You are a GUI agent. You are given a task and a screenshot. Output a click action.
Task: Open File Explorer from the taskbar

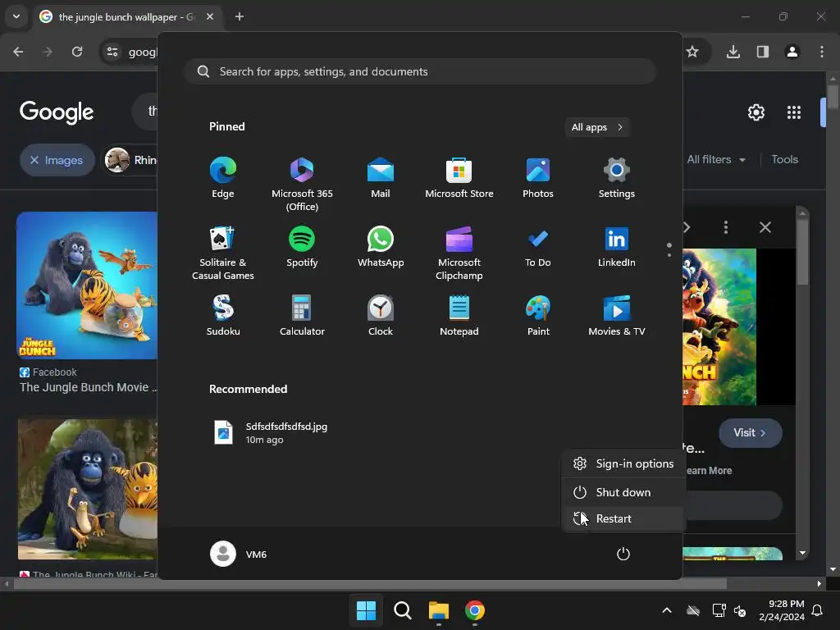pyautogui.click(x=439, y=610)
